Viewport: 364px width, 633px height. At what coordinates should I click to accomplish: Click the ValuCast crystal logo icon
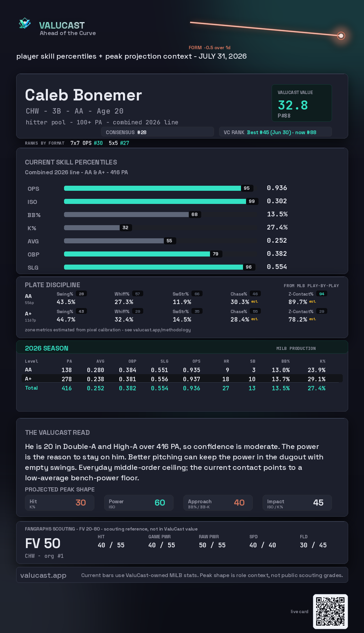coord(25,24)
